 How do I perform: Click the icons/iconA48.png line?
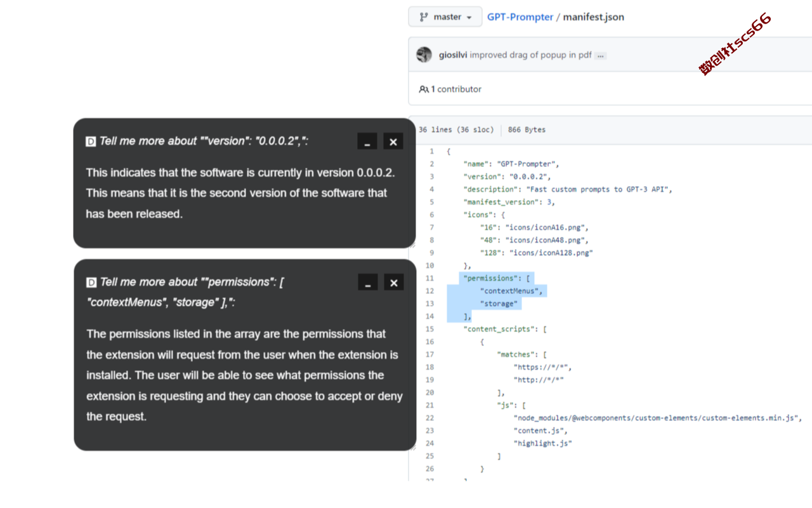click(x=535, y=240)
